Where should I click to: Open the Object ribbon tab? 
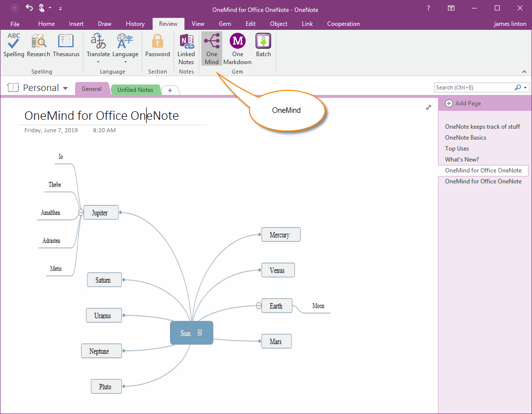[278, 24]
